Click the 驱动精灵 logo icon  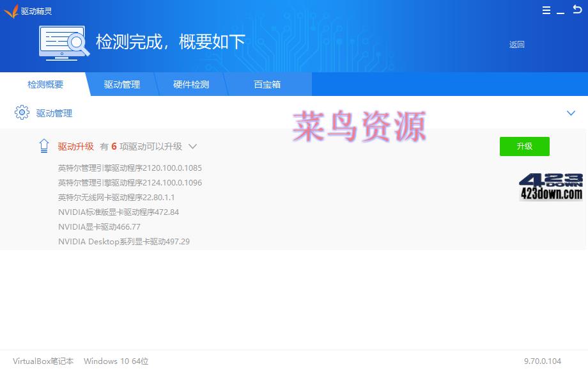point(11,11)
